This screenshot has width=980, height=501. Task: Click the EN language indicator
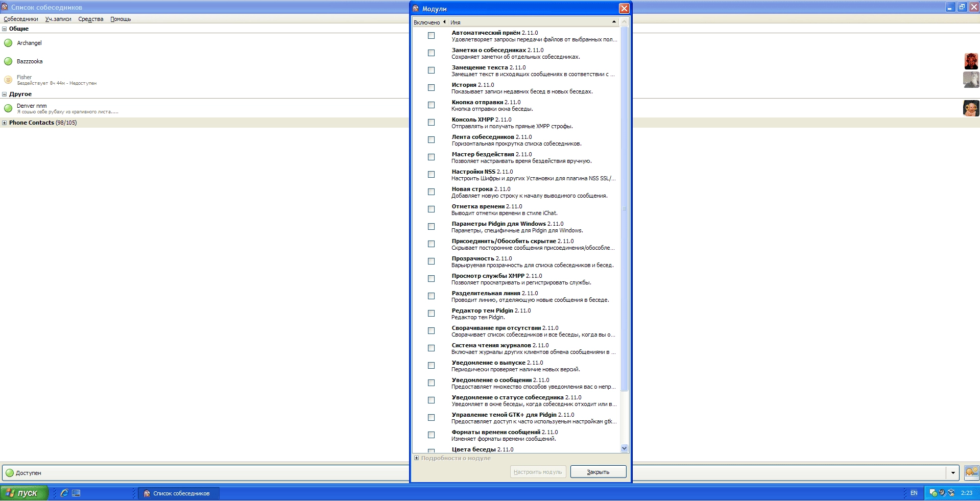click(914, 493)
